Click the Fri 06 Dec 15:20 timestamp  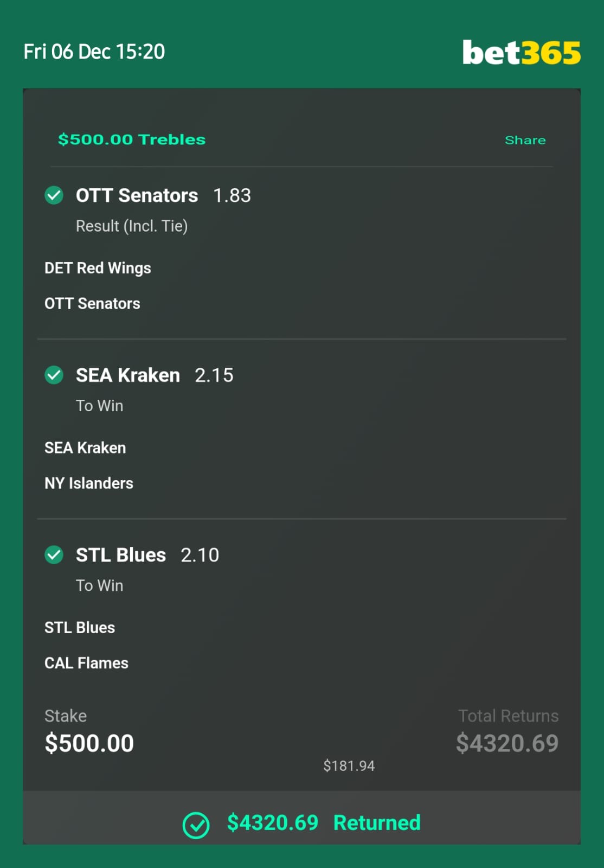pyautogui.click(x=94, y=52)
